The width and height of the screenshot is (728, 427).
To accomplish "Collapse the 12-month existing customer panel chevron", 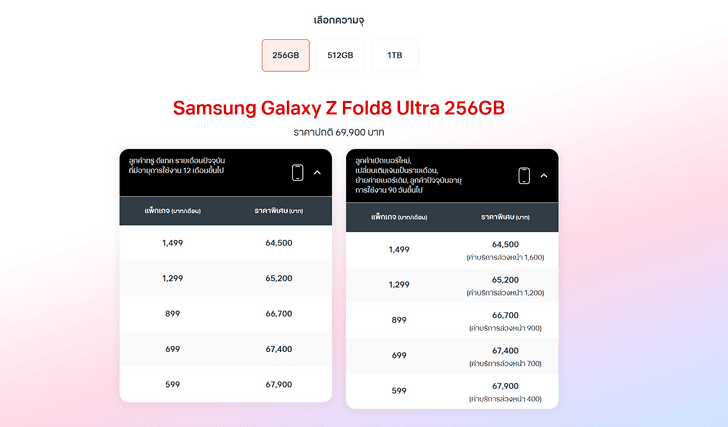I will [318, 173].
